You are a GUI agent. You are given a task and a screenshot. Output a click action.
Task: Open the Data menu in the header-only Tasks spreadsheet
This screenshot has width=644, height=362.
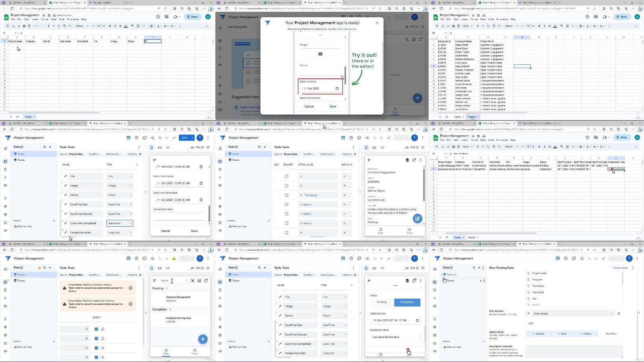coord(54,19)
